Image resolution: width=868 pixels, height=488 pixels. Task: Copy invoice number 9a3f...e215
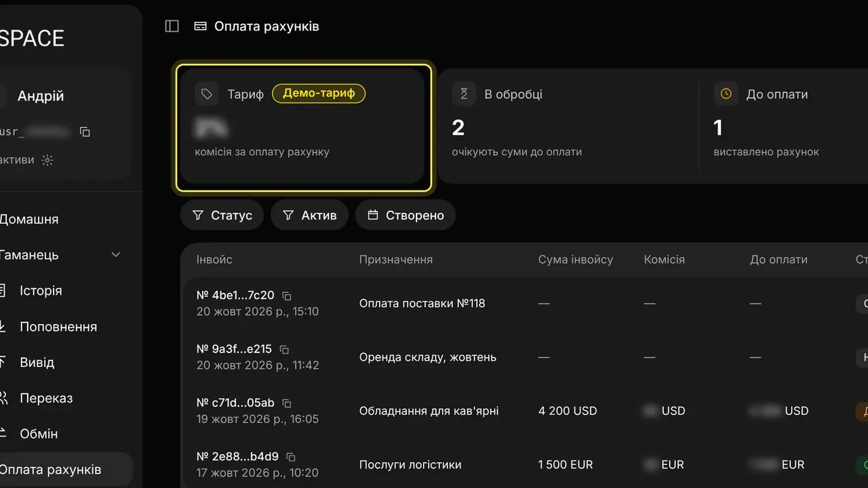284,350
